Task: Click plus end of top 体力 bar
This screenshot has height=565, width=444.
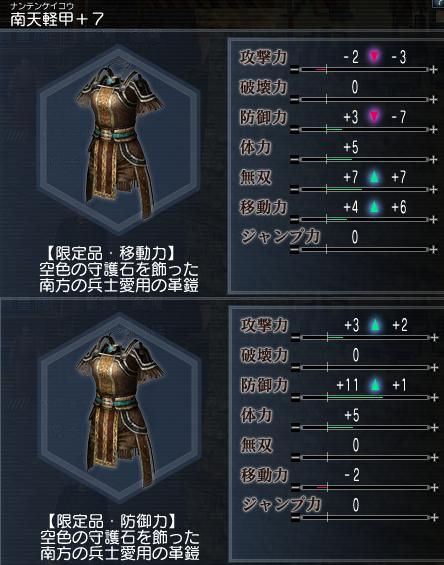Action: click(434, 159)
